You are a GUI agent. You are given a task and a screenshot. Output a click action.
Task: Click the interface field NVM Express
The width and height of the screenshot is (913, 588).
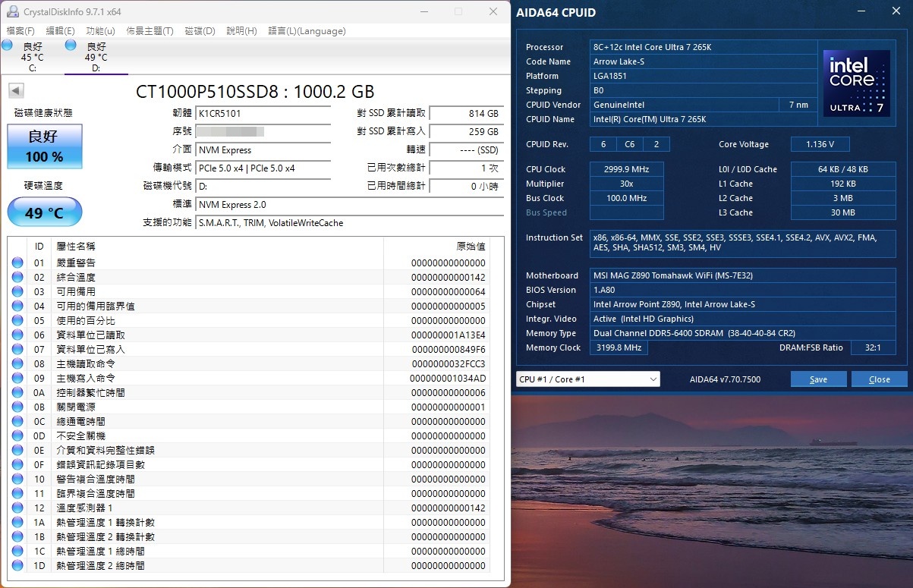pyautogui.click(x=263, y=150)
